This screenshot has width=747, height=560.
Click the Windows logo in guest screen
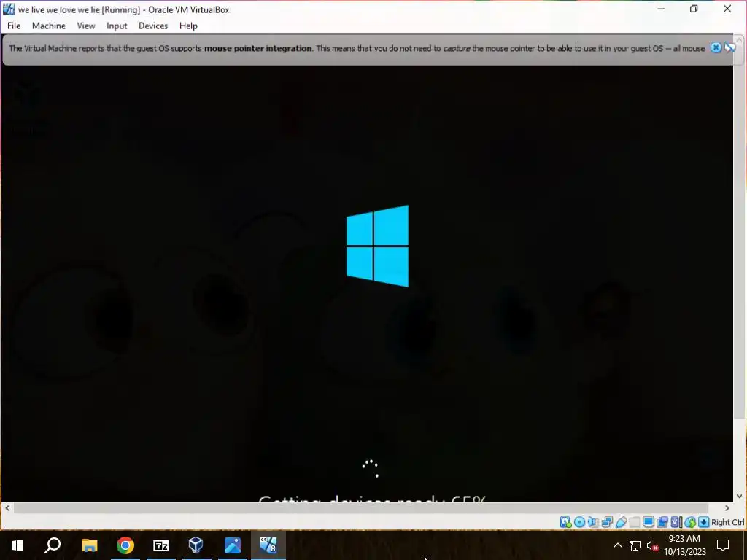[x=377, y=246]
